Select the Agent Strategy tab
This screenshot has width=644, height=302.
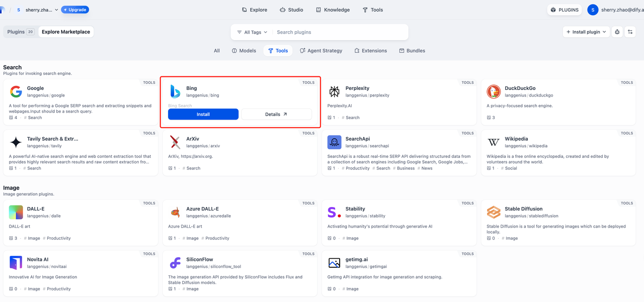pyautogui.click(x=321, y=51)
